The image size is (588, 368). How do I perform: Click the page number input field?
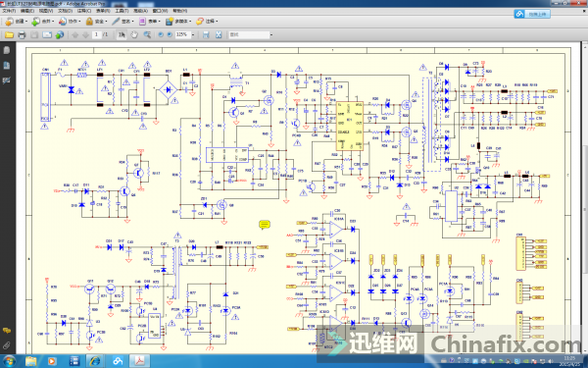pos(96,35)
